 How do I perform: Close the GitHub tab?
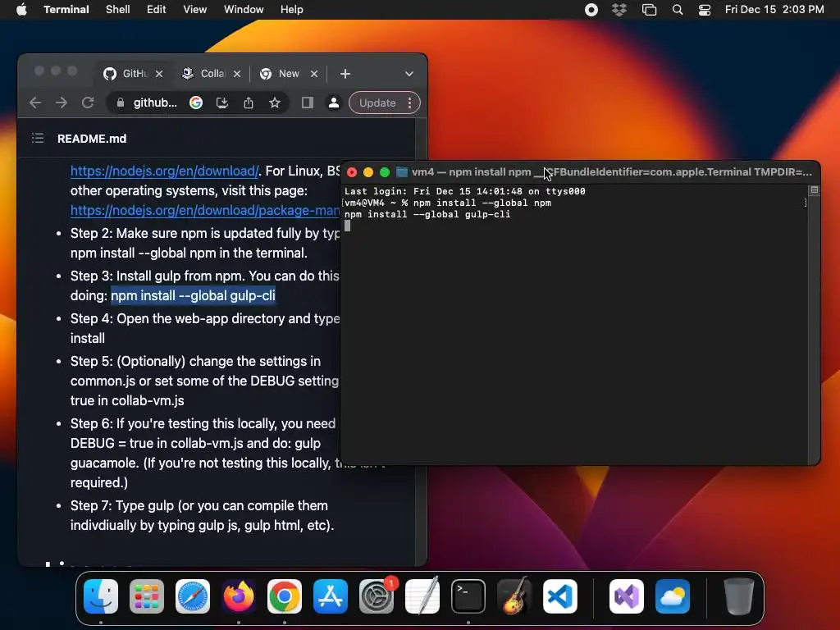click(x=159, y=74)
